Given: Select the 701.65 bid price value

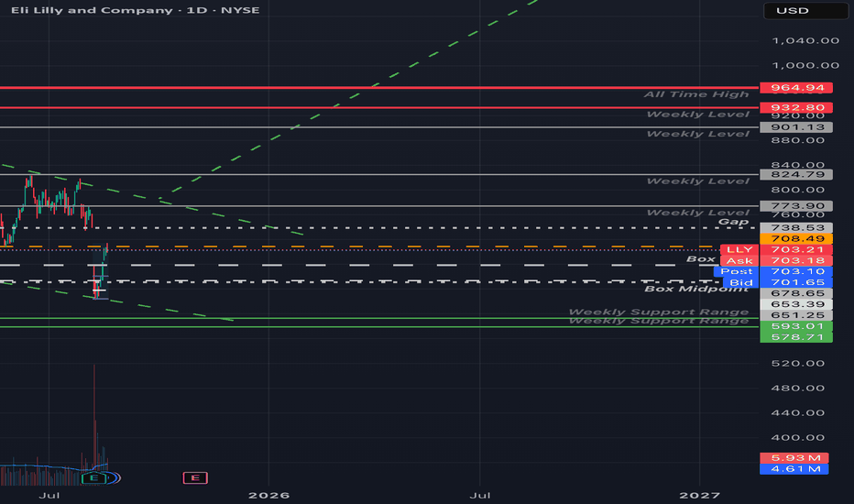Looking at the screenshot, I should (796, 282).
